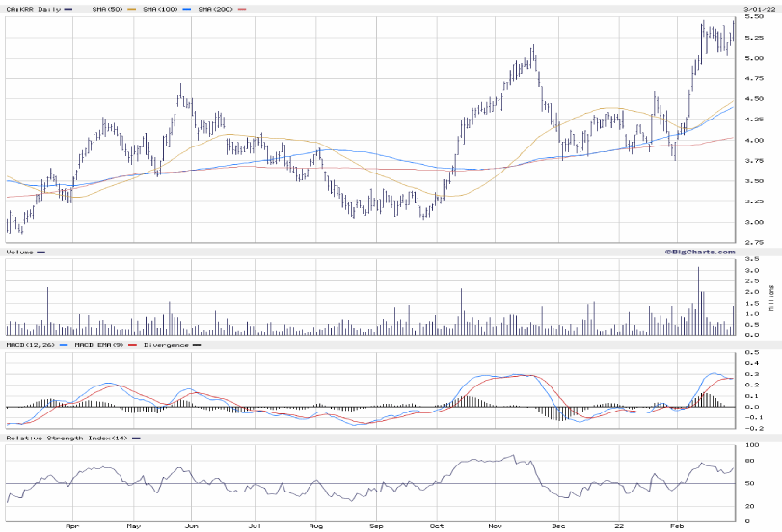Click the CA:KRR Daily legend label
Image resolution: width=782 pixels, height=532 pixels.
[27, 9]
